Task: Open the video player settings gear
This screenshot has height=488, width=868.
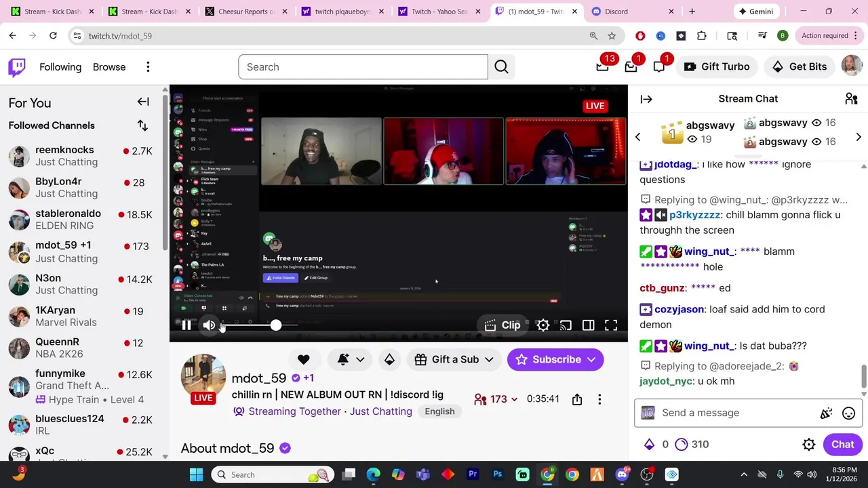Action: click(x=543, y=325)
